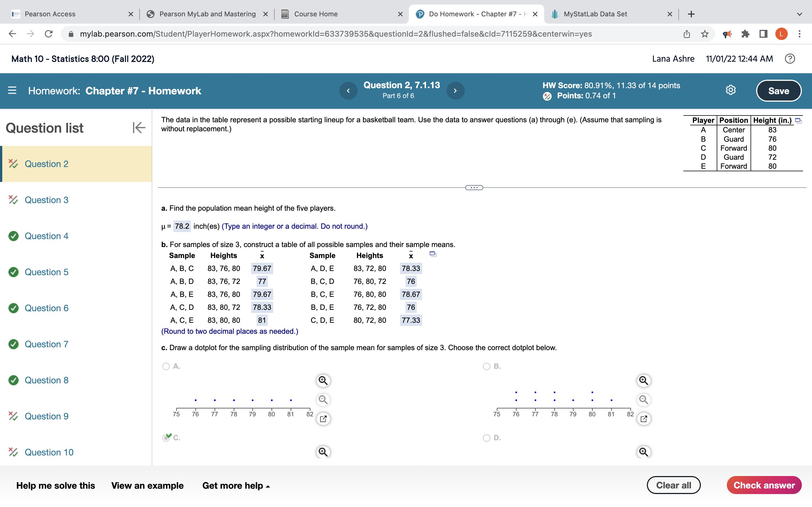Image resolution: width=812 pixels, height=507 pixels.
Task: Click the help question mark icon
Action: pos(790,59)
